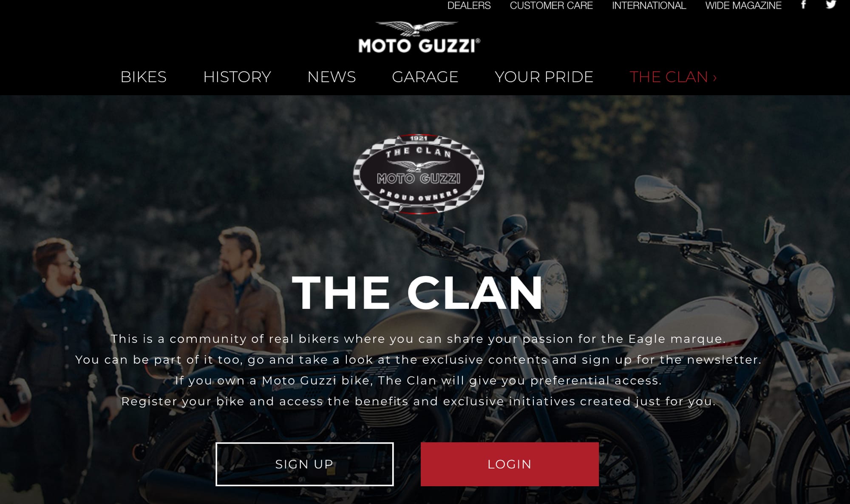Go to the History section
The height and width of the screenshot is (504, 850).
point(237,77)
